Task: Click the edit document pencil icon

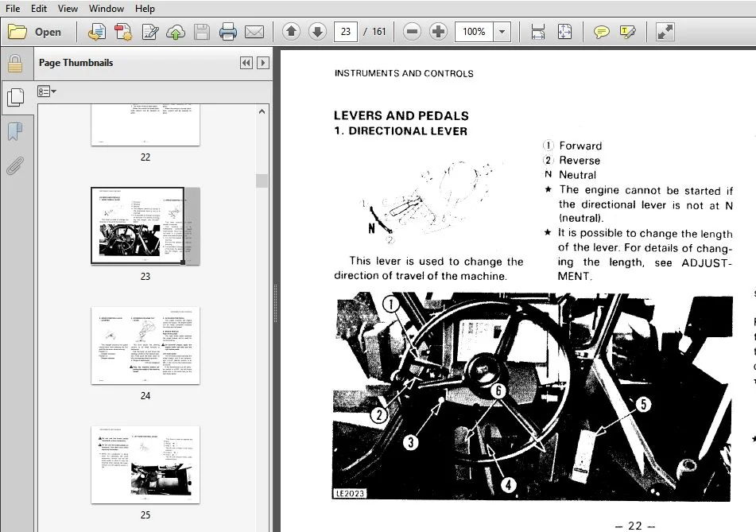Action: click(x=150, y=32)
